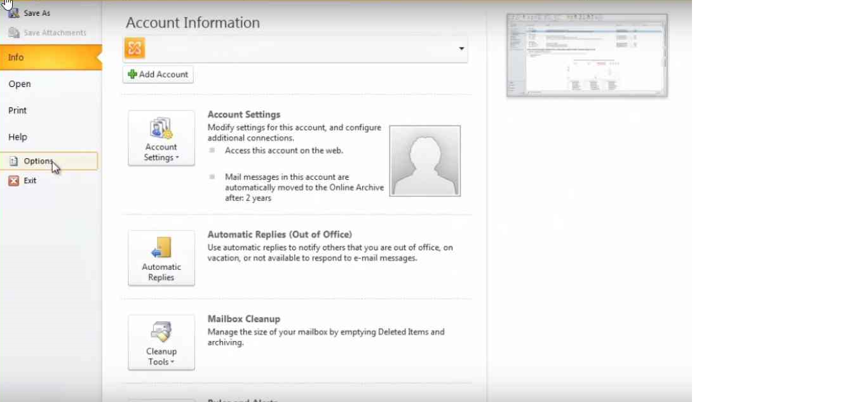This screenshot has height=402, width=868.
Task: Switch to the Info tab
Action: [16, 57]
